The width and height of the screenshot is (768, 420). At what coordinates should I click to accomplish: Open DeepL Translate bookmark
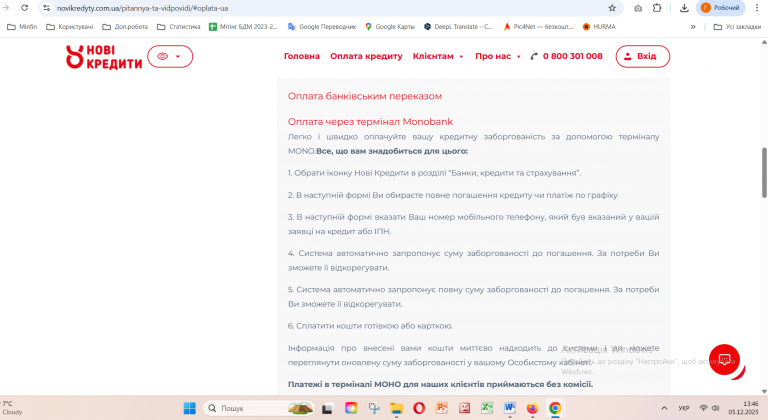point(458,27)
